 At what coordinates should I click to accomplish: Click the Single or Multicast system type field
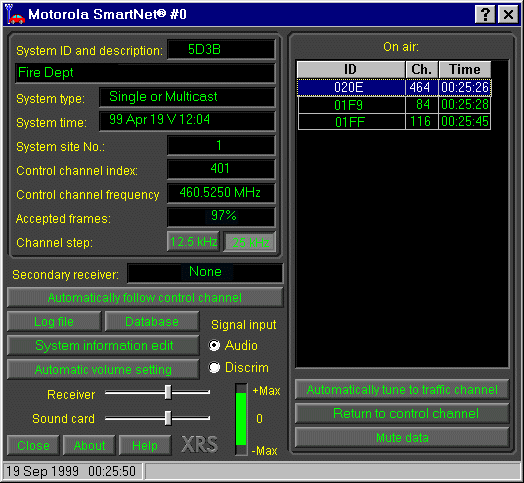tap(187, 97)
